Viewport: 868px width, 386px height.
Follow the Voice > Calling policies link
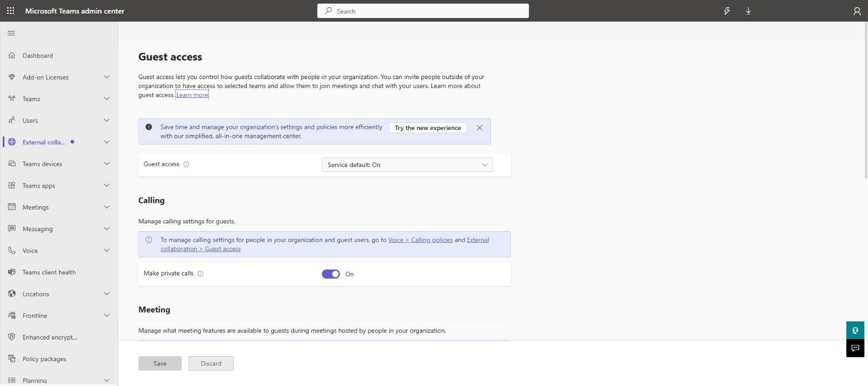(x=421, y=240)
